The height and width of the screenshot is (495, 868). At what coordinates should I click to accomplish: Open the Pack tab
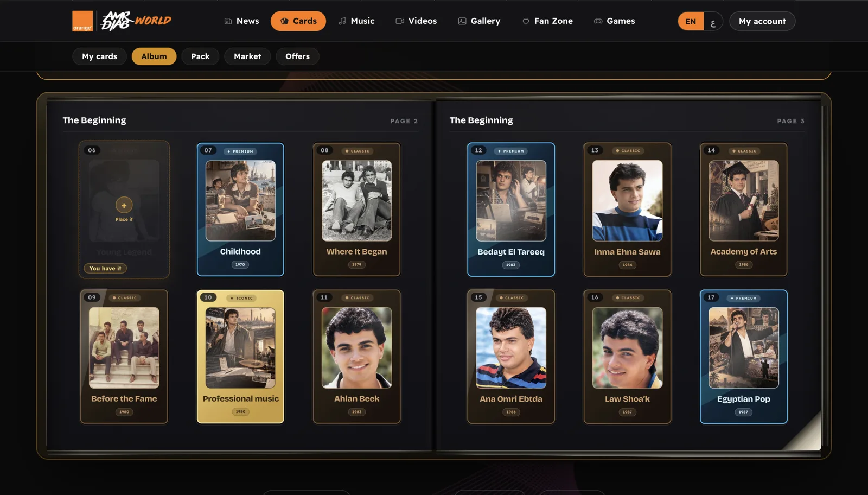(200, 56)
